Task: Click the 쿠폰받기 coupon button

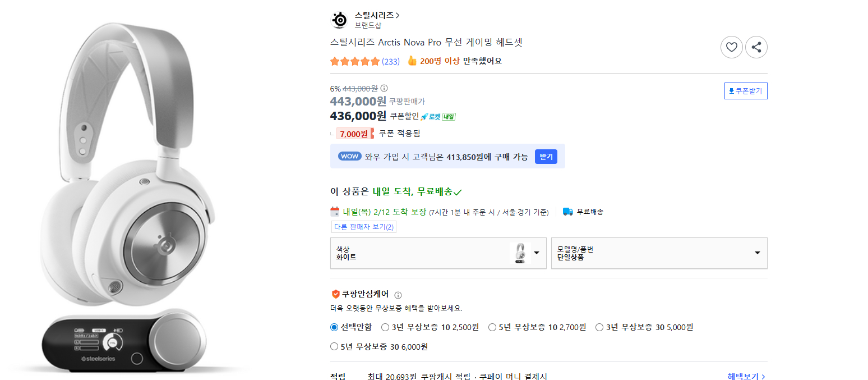Action: (746, 90)
